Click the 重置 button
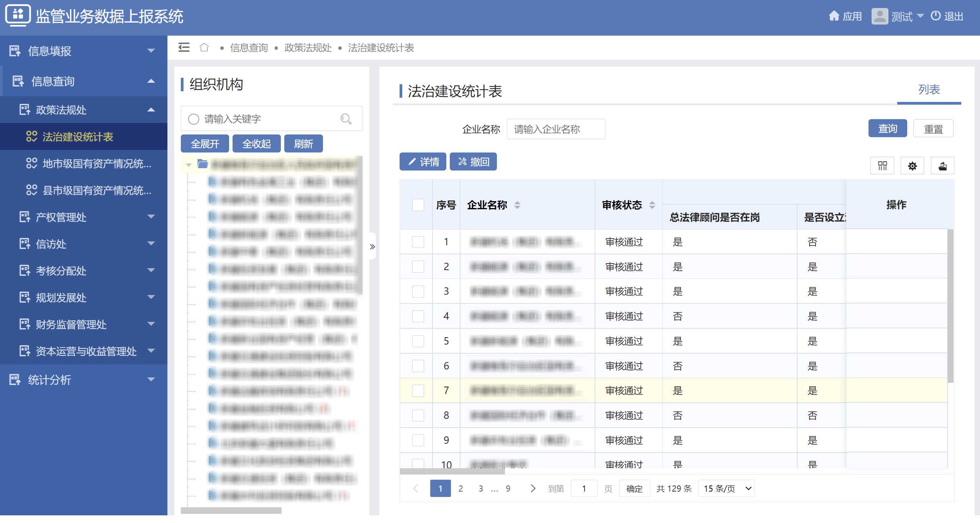Image resolution: width=980 pixels, height=523 pixels. click(x=933, y=128)
